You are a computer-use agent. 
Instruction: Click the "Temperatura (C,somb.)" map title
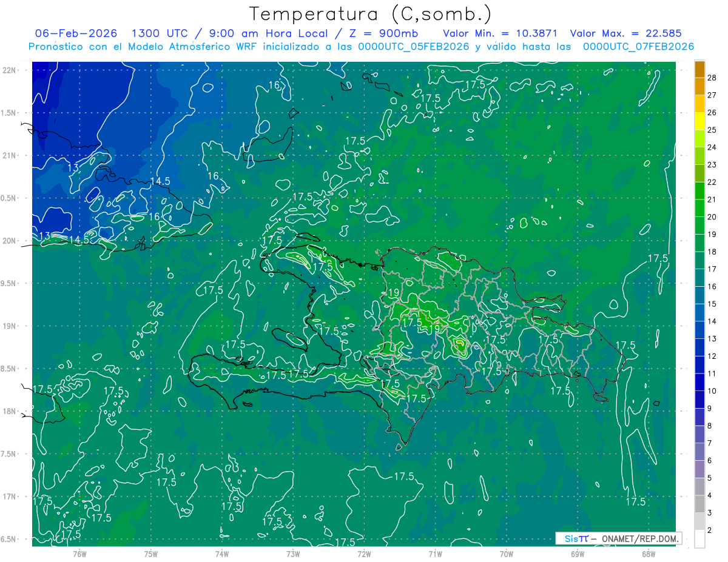(369, 14)
